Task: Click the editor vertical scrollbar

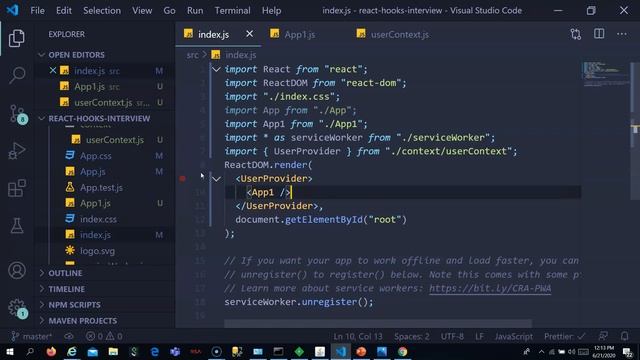Action: [635, 131]
